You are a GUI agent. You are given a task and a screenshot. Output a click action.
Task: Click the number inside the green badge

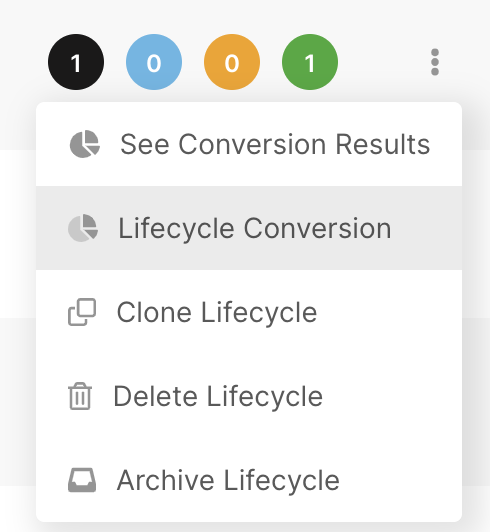pyautogui.click(x=310, y=63)
